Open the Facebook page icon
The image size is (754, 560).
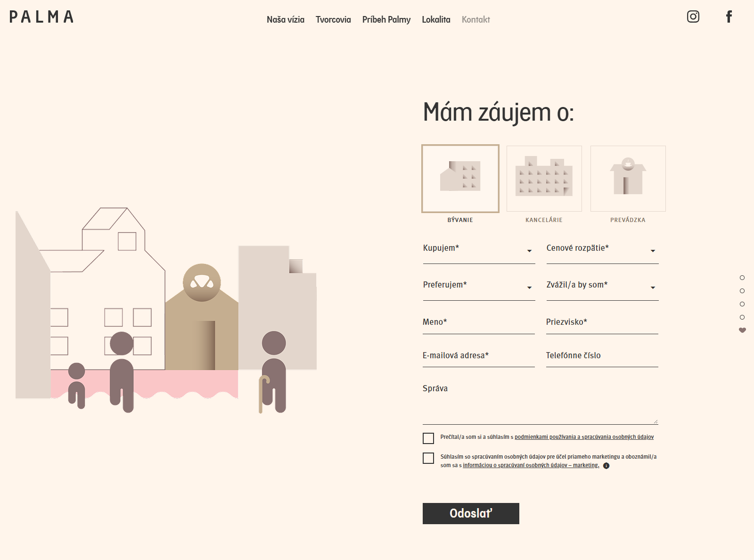coord(729,16)
